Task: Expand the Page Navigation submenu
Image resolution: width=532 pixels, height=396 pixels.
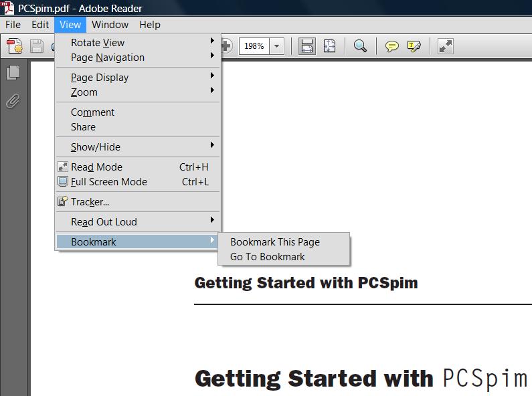Action: coord(138,58)
